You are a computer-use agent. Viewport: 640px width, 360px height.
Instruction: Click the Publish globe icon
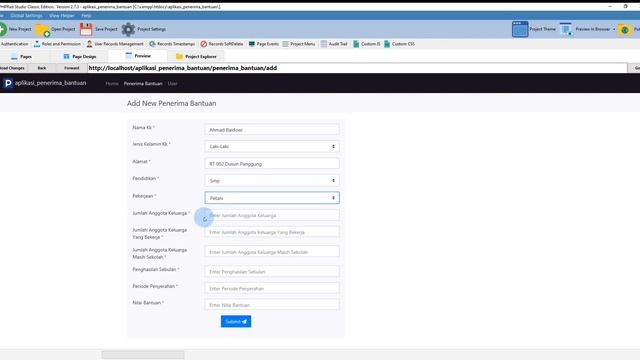coord(624,30)
